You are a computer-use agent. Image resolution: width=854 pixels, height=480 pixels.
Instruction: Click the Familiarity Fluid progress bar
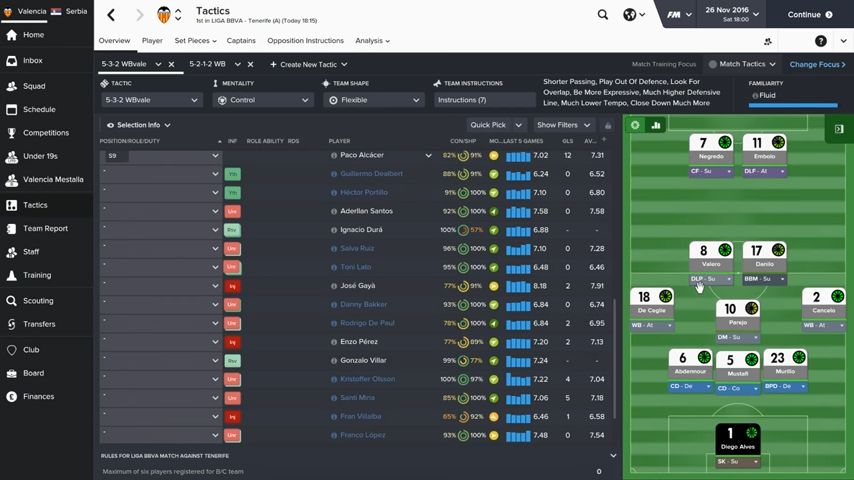coord(793,105)
